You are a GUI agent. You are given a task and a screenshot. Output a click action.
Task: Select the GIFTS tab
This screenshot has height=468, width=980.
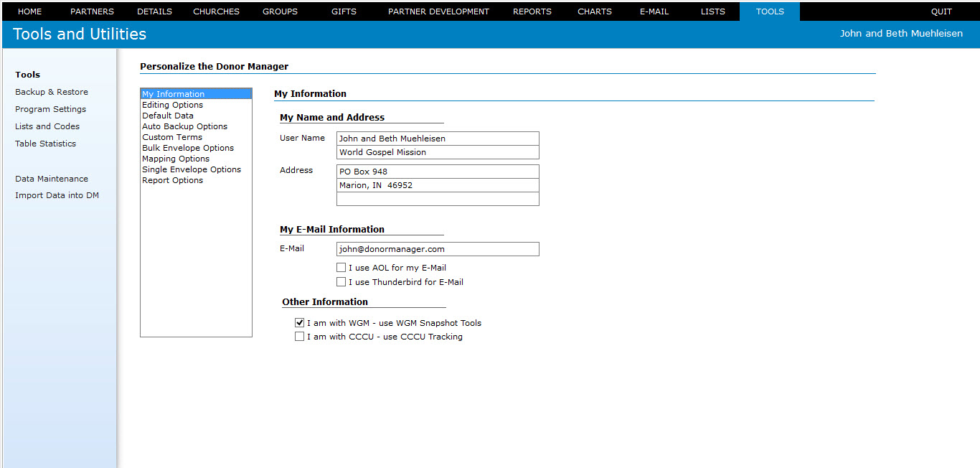[344, 11]
